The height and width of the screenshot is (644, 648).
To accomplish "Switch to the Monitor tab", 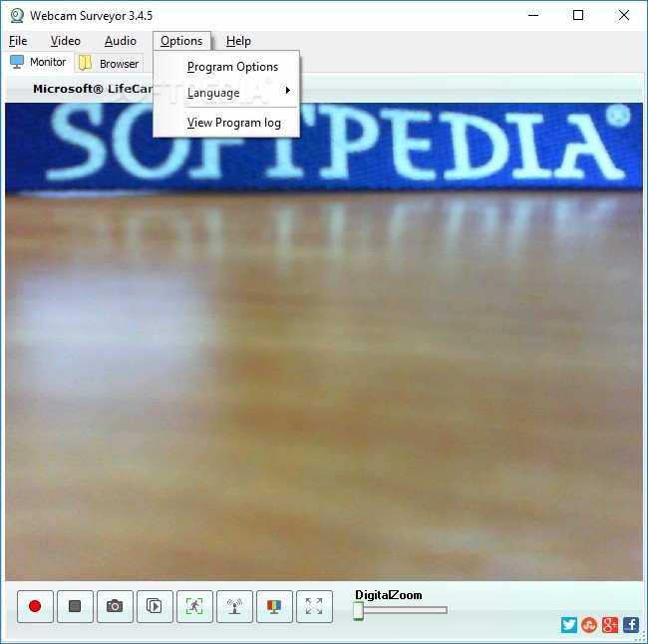I will 39,62.
